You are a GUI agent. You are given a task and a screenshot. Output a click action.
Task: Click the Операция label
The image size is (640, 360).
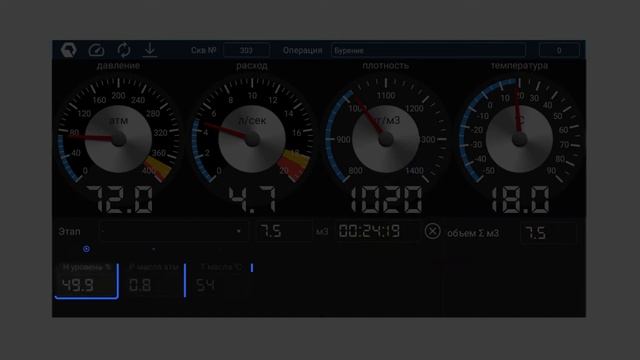point(302,51)
